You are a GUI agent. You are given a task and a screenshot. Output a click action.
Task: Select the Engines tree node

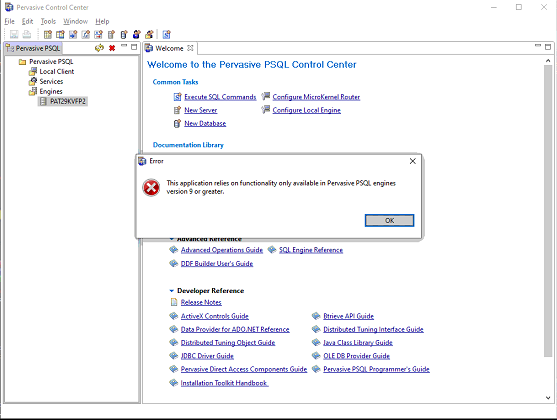51,91
